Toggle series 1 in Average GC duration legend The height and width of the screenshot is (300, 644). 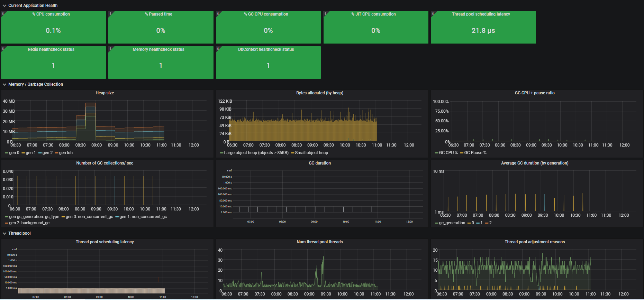pyautogui.click(x=481, y=223)
